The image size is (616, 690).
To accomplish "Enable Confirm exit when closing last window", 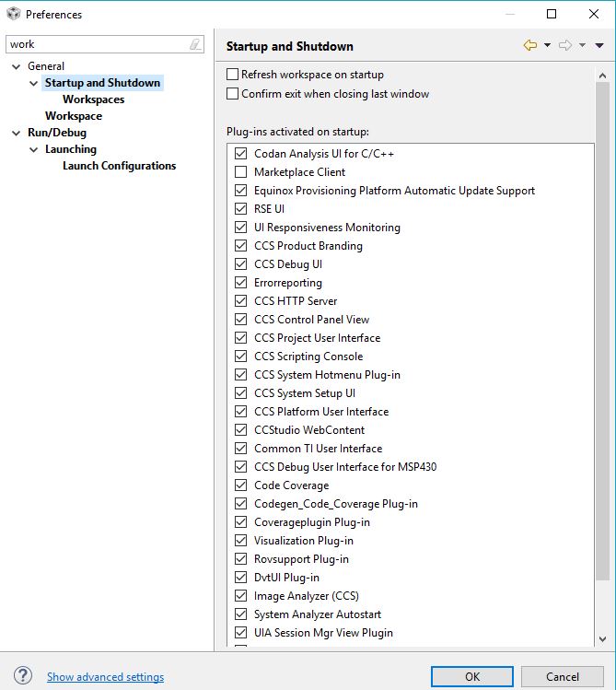I will [x=233, y=94].
